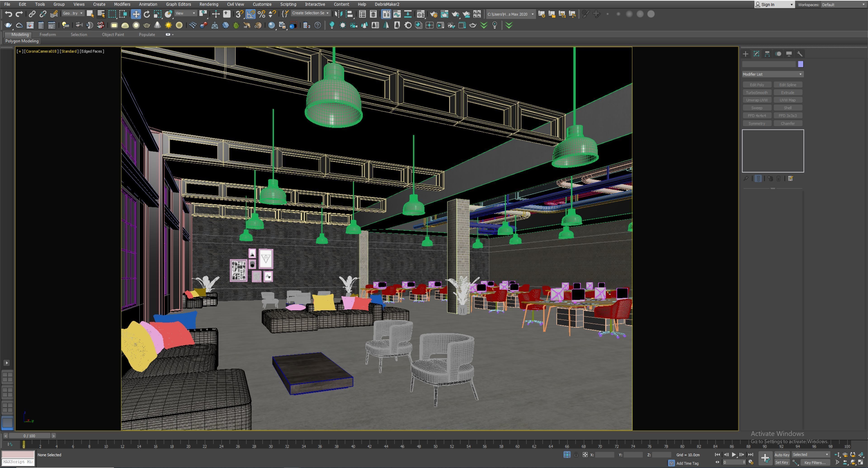The width and height of the screenshot is (868, 468).
Task: Click the TurboSmooth modifier button
Action: click(x=757, y=92)
